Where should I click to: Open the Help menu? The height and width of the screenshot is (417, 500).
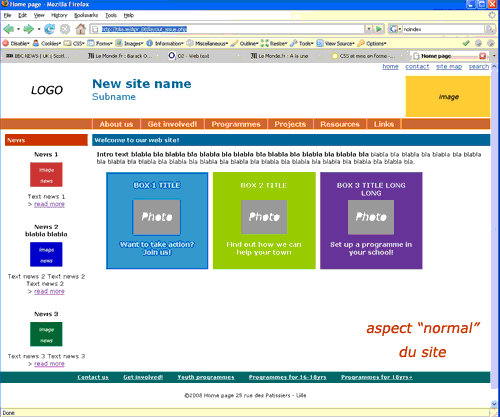pos(129,15)
